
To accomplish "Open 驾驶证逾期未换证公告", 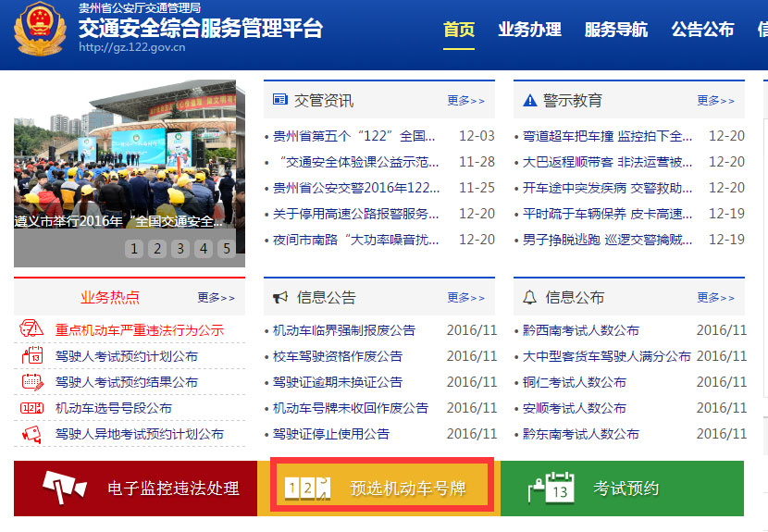I will [338, 381].
